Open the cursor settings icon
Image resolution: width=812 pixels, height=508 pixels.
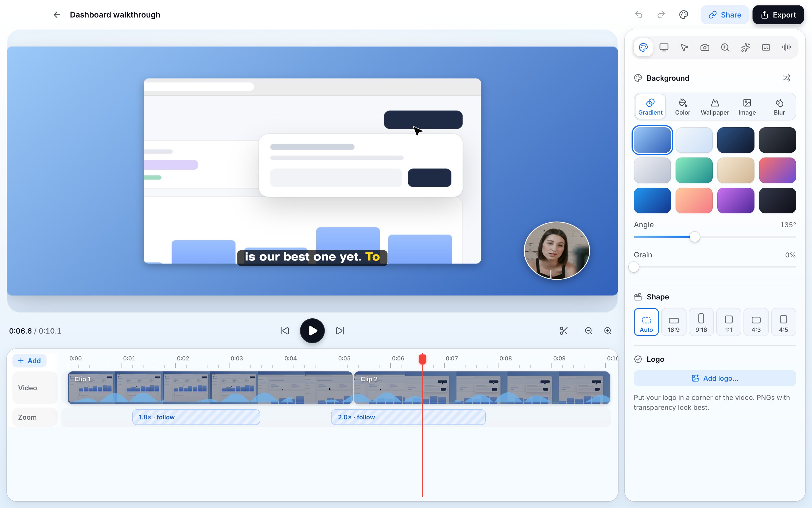click(x=684, y=47)
